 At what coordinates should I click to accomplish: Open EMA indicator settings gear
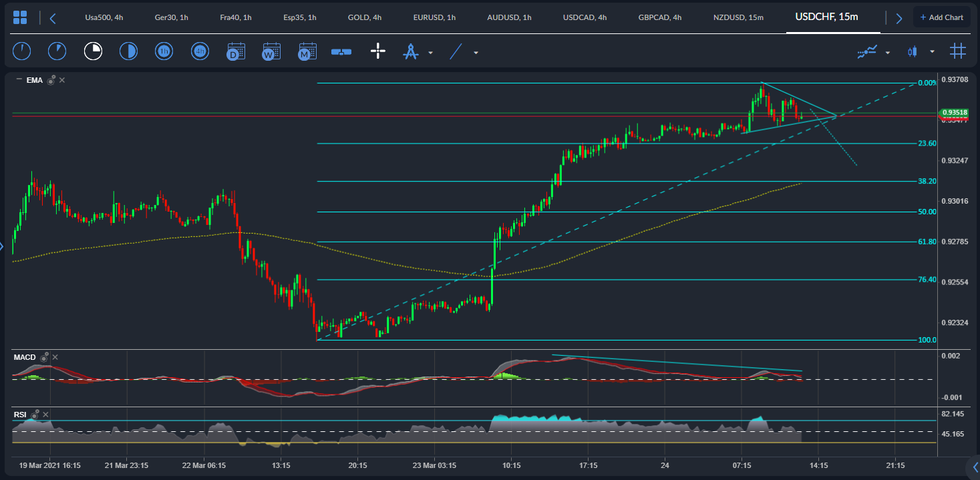click(51, 80)
